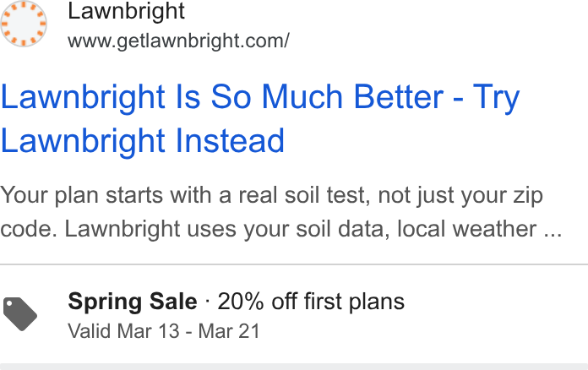Click the gray price tag icon

[20, 314]
